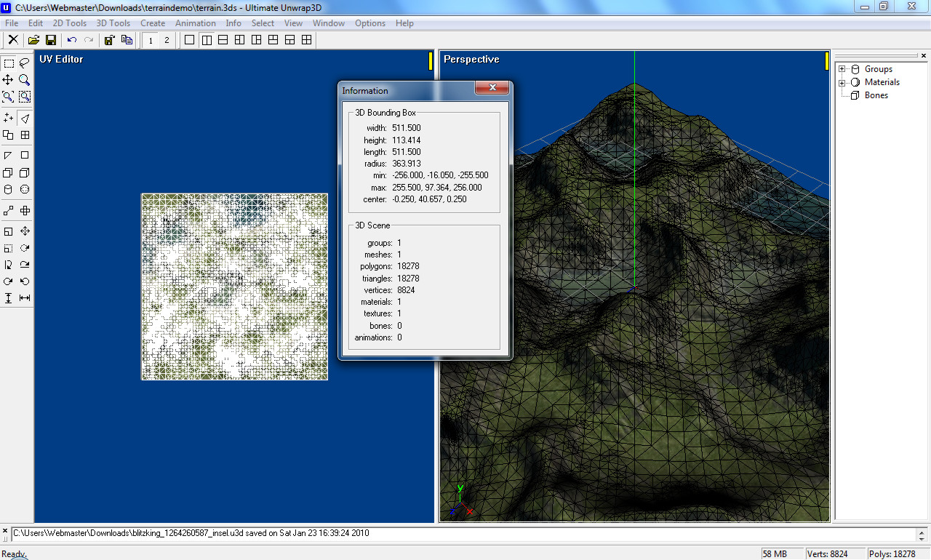The image size is (931, 560).
Task: Click the status message log text field
Action: tap(465, 533)
